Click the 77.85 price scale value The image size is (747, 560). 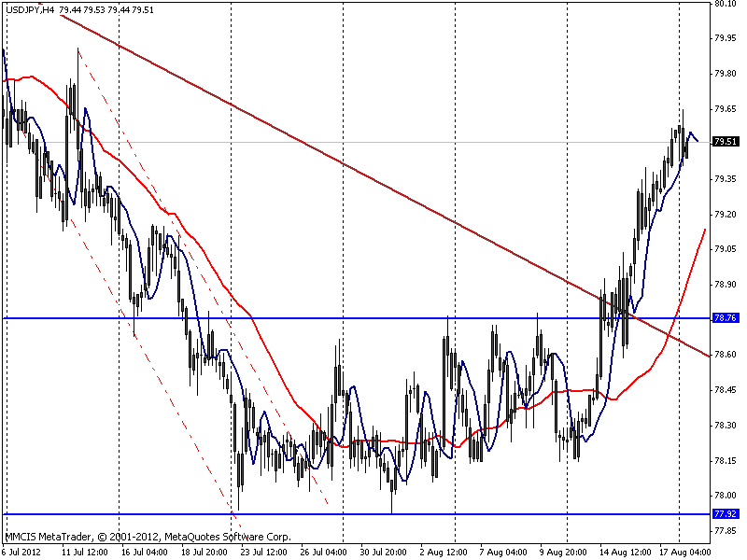726,530
